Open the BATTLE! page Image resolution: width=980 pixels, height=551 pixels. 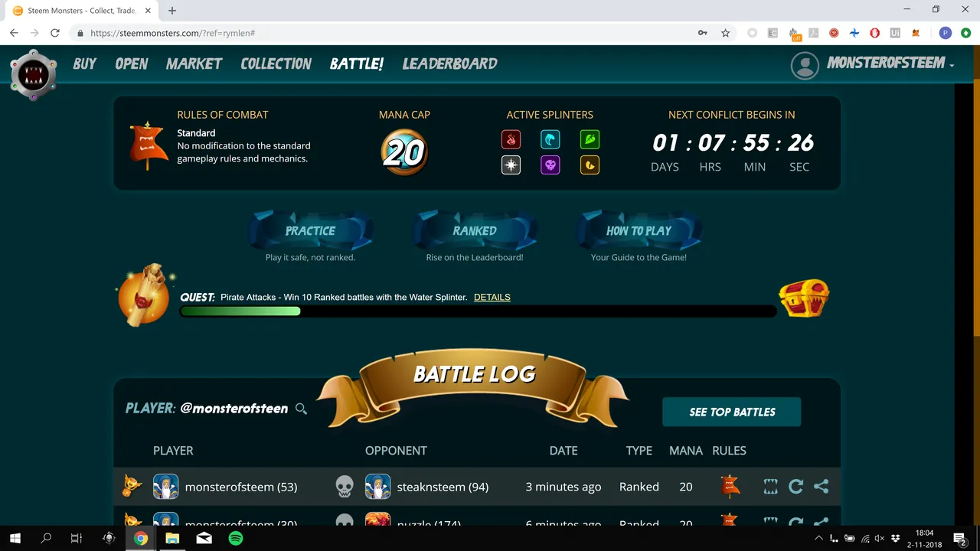(357, 64)
